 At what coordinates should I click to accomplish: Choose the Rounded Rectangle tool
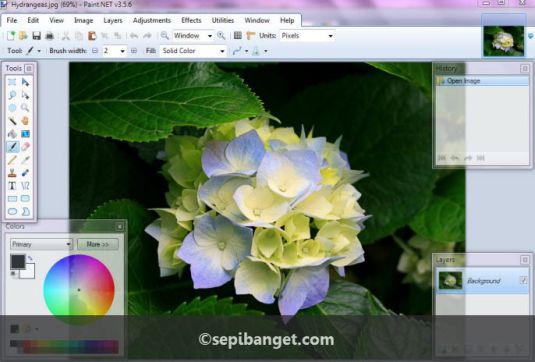[x=25, y=199]
